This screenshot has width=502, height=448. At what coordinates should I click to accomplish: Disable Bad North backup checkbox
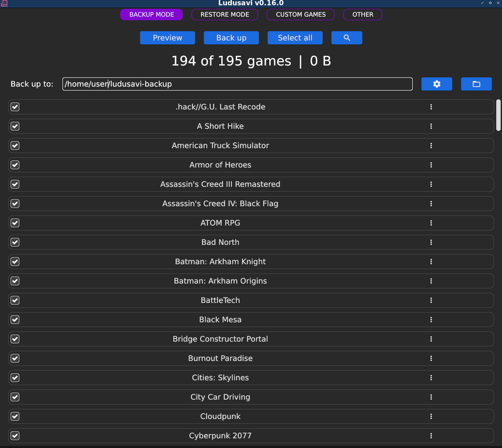15,242
